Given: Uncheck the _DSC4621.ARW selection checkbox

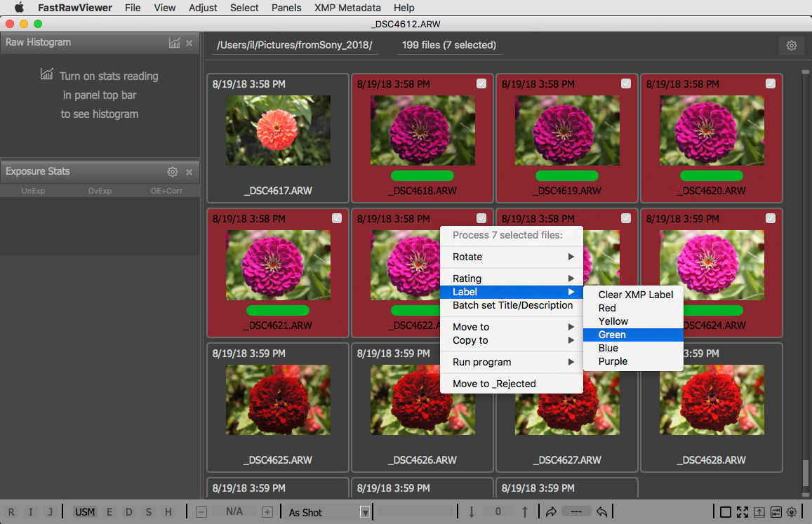Looking at the screenshot, I should coord(337,218).
